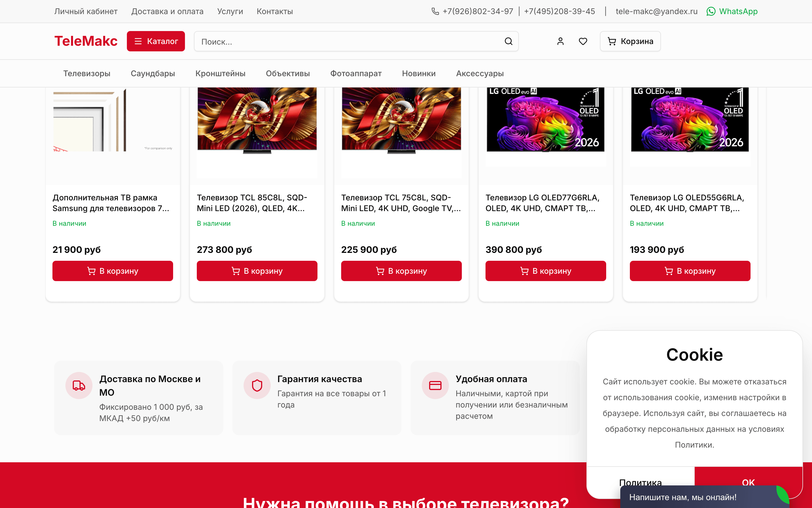
Task: Click price 390 800 руб
Action: pyautogui.click(x=513, y=250)
